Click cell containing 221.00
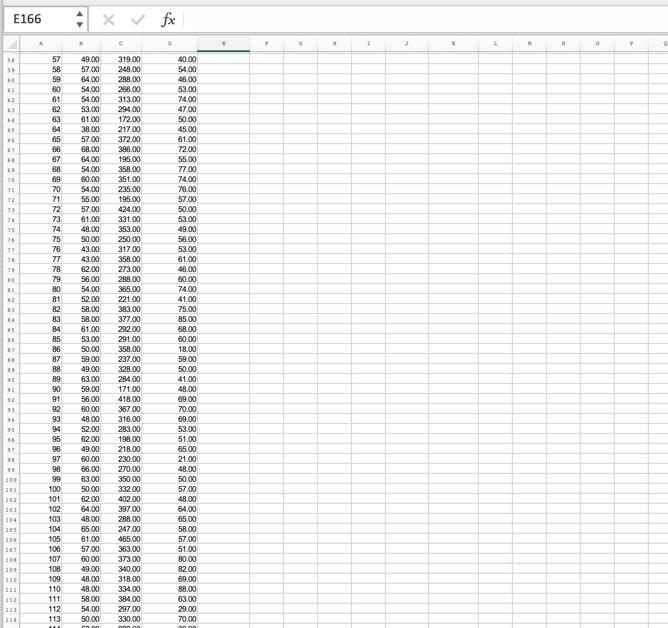The image size is (668, 628). coord(121,300)
